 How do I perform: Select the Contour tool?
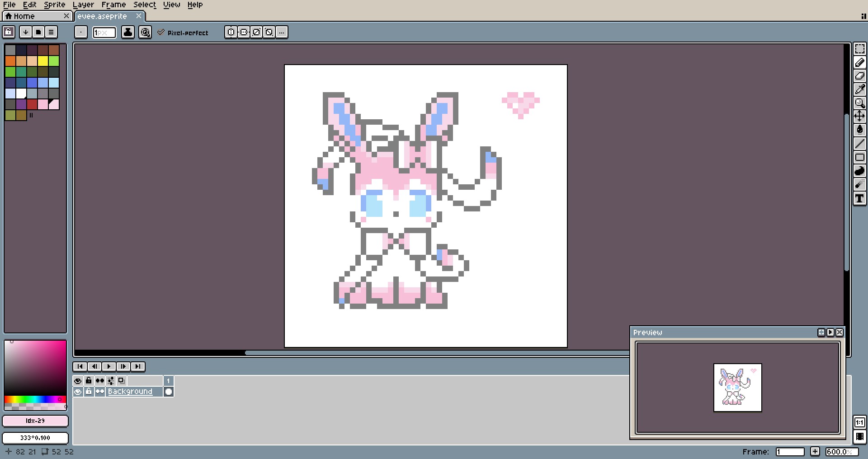pyautogui.click(x=859, y=171)
